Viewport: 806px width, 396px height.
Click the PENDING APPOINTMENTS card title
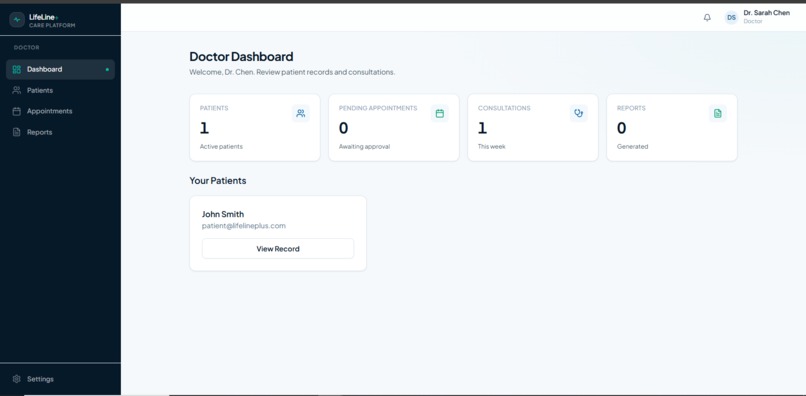pyautogui.click(x=378, y=108)
